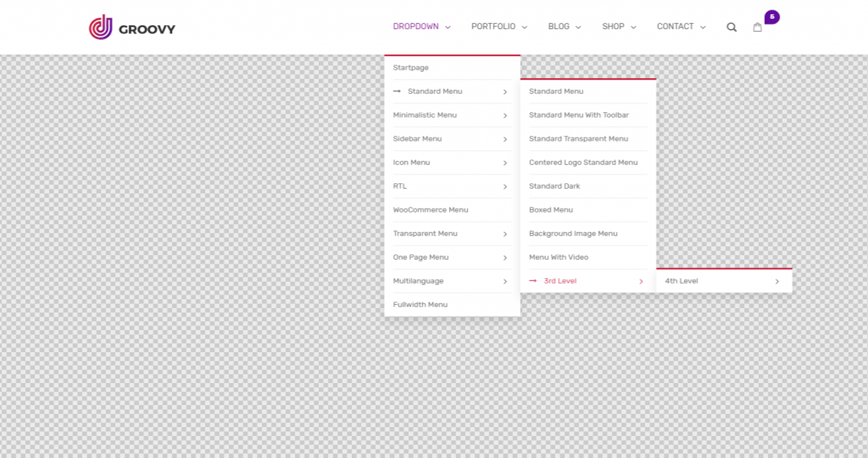The image size is (868, 458).
Task: Select Startpage from the dropdown
Action: pyautogui.click(x=410, y=68)
